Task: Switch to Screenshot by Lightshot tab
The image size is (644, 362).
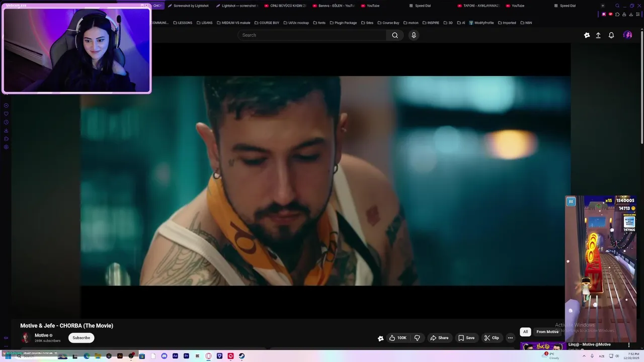Action: [x=188, y=6]
